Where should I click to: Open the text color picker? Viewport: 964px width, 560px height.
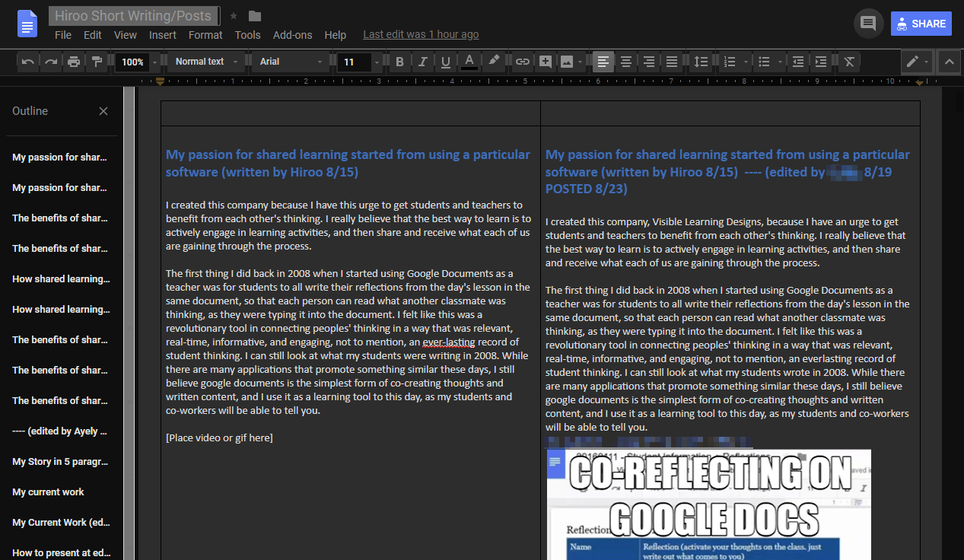pos(469,62)
